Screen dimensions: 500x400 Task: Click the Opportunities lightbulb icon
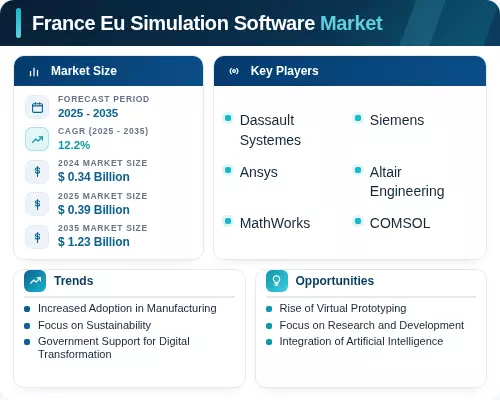coord(277,281)
